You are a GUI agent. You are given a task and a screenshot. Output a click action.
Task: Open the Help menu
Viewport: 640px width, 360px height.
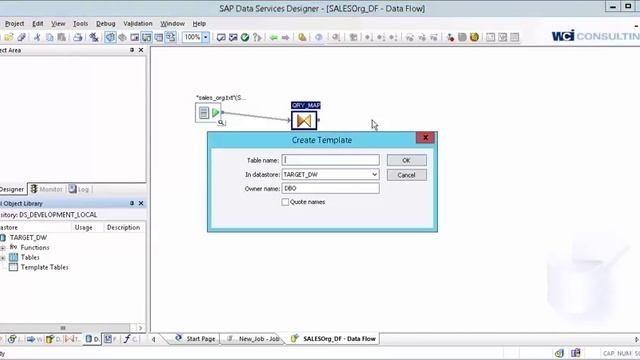click(x=199, y=24)
